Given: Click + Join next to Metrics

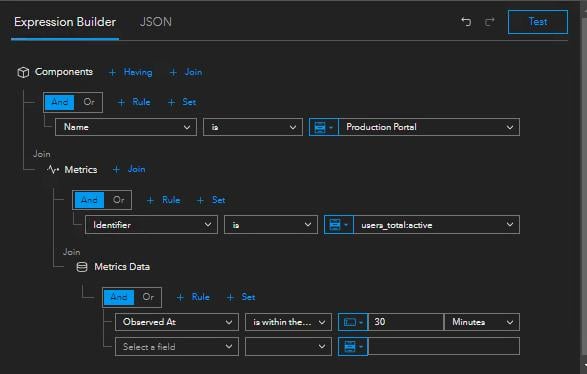Looking at the screenshot, I should click(x=129, y=169).
